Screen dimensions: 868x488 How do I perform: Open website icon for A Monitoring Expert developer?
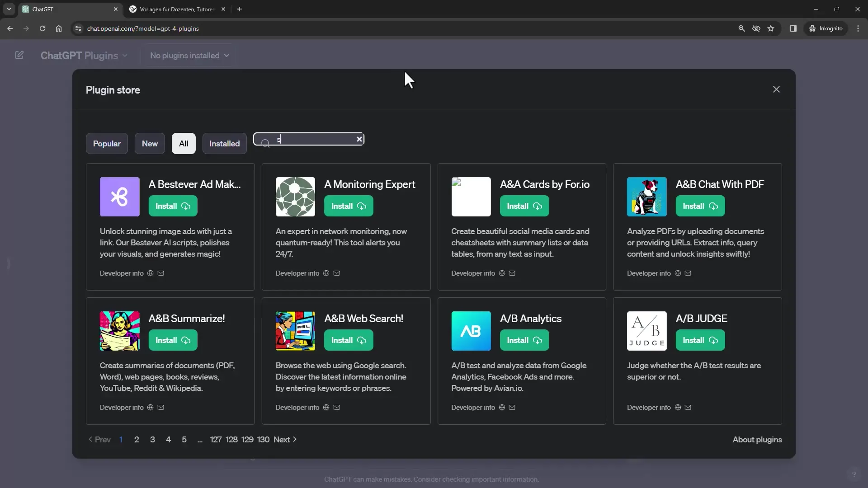point(326,273)
